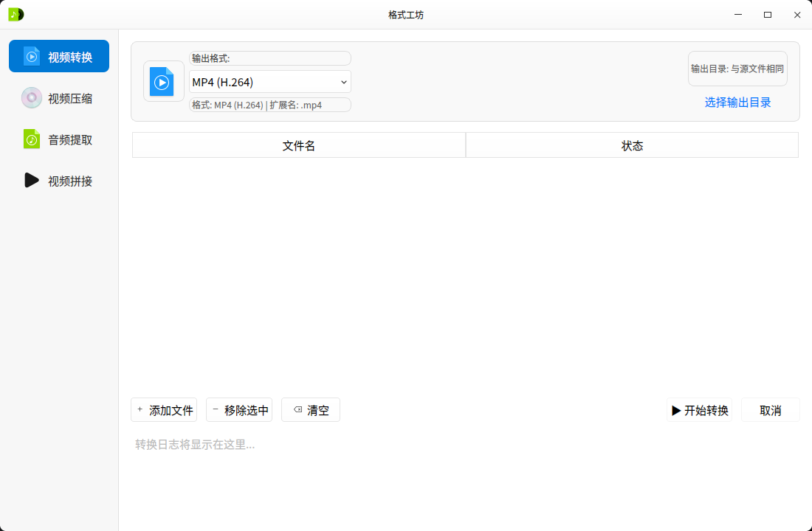Open the 音频提取 section
The height and width of the screenshot is (531, 812).
(59, 139)
